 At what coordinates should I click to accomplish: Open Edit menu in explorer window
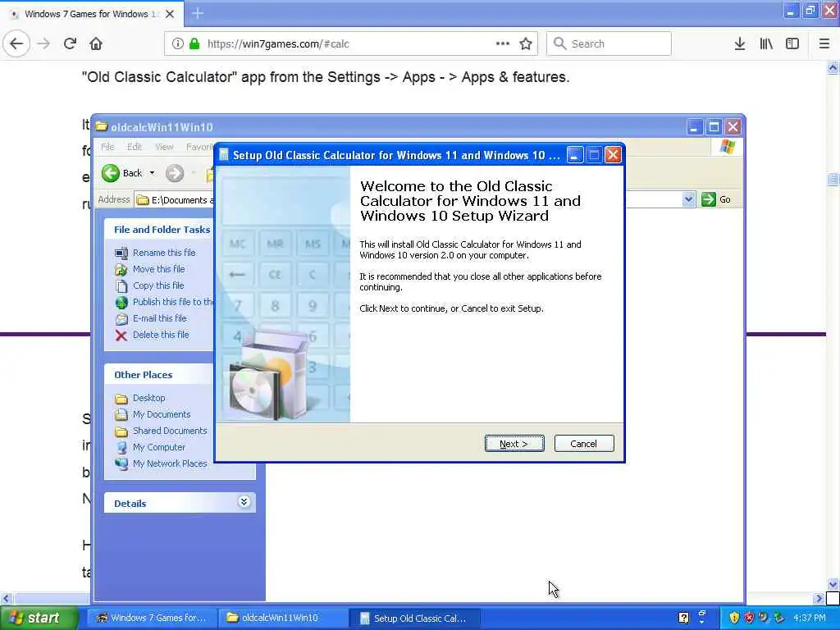(135, 147)
